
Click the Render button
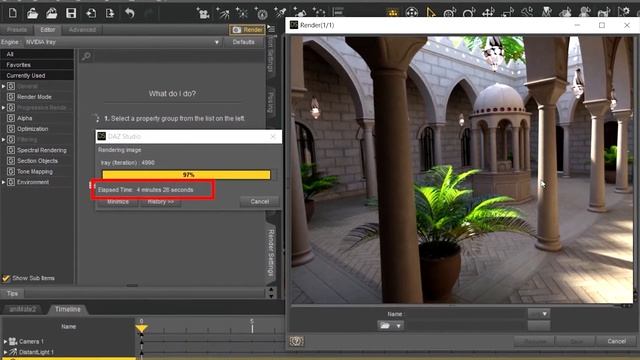point(247,30)
